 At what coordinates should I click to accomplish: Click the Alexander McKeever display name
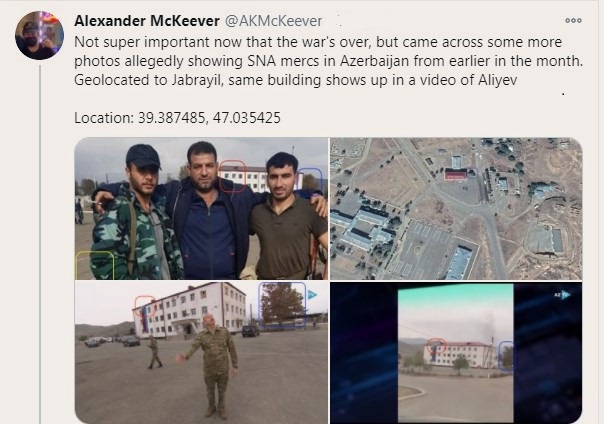(x=147, y=21)
